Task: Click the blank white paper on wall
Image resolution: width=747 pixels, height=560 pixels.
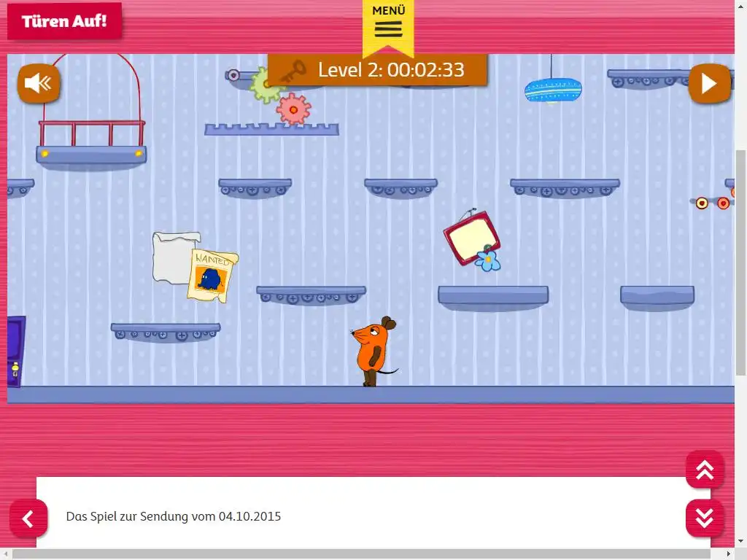Action: [x=174, y=257]
